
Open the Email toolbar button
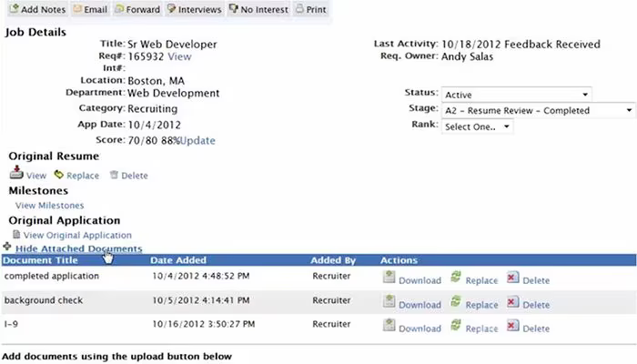(90, 9)
